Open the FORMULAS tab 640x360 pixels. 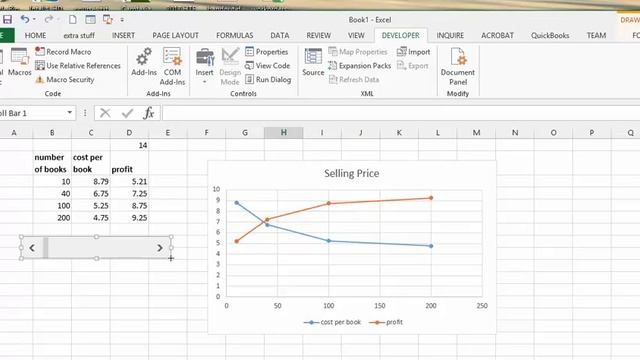click(x=235, y=36)
